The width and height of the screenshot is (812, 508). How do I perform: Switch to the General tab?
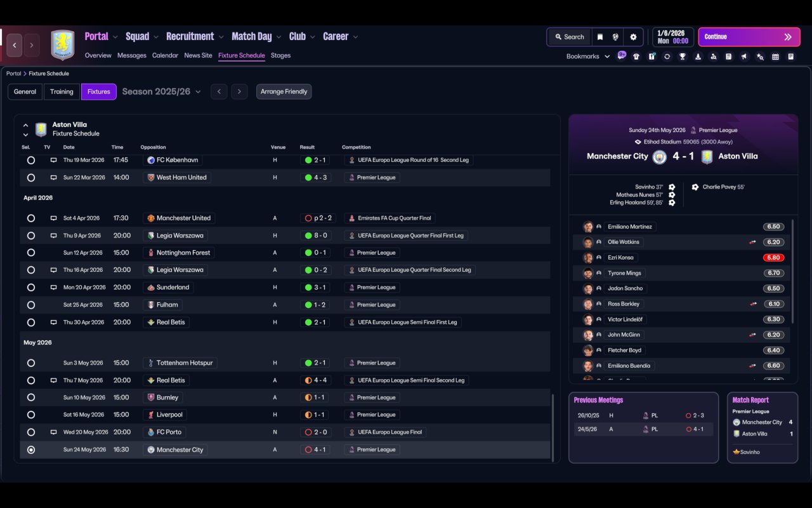click(x=25, y=91)
